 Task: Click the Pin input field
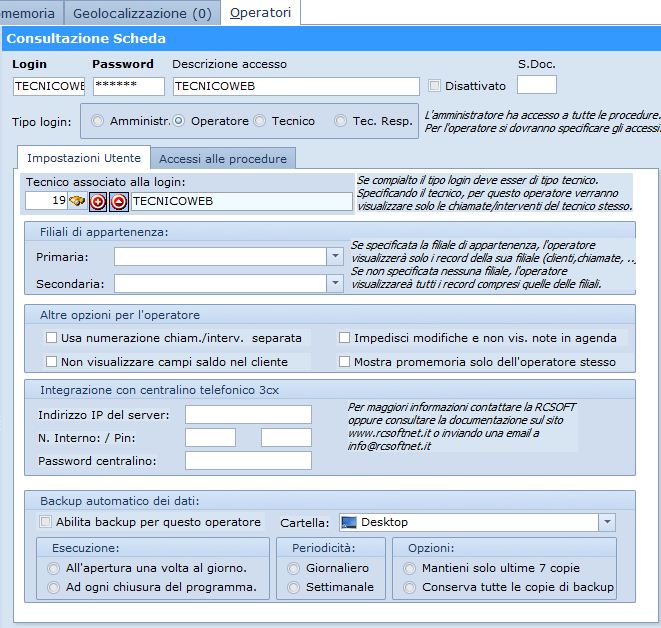(x=286, y=437)
